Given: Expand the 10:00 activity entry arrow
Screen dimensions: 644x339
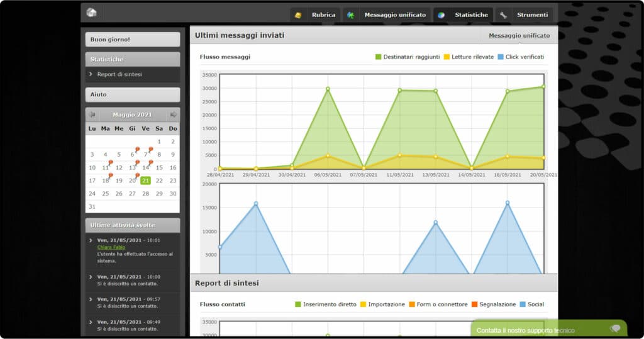Looking at the screenshot, I should [91, 277].
